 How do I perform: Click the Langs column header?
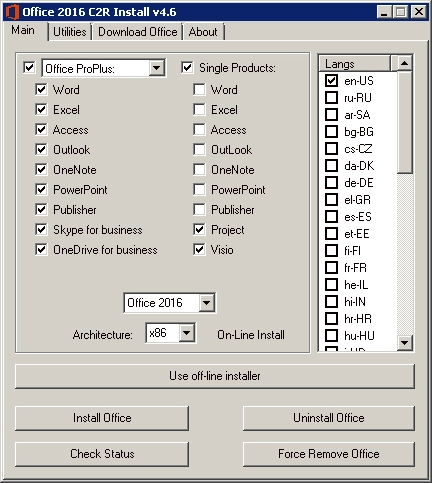[x=355, y=63]
